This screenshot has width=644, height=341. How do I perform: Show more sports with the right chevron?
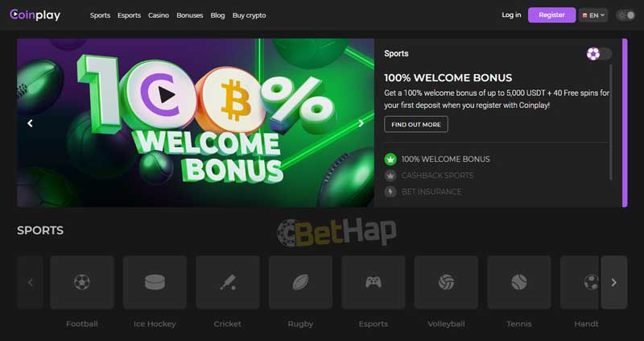[614, 282]
